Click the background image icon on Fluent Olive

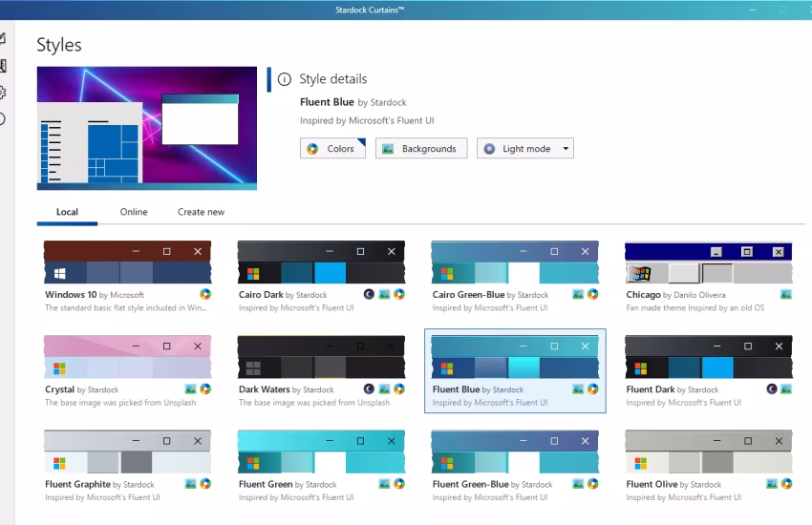[x=772, y=484]
